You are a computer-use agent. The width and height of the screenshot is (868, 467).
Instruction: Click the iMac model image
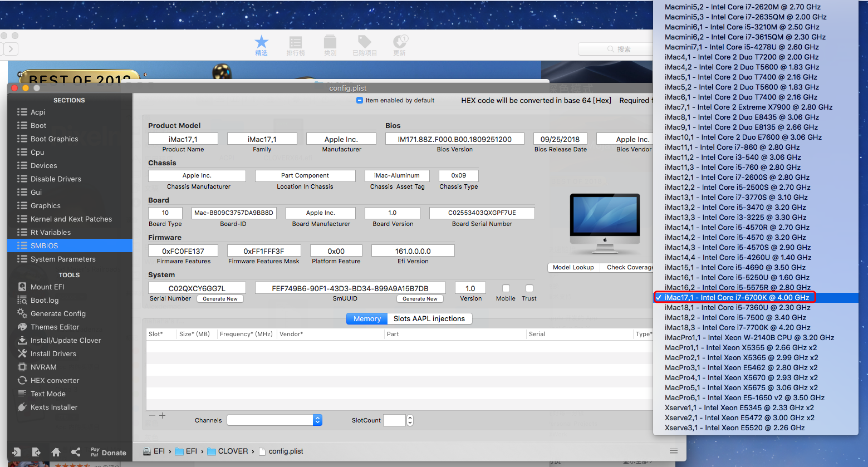[x=605, y=224]
